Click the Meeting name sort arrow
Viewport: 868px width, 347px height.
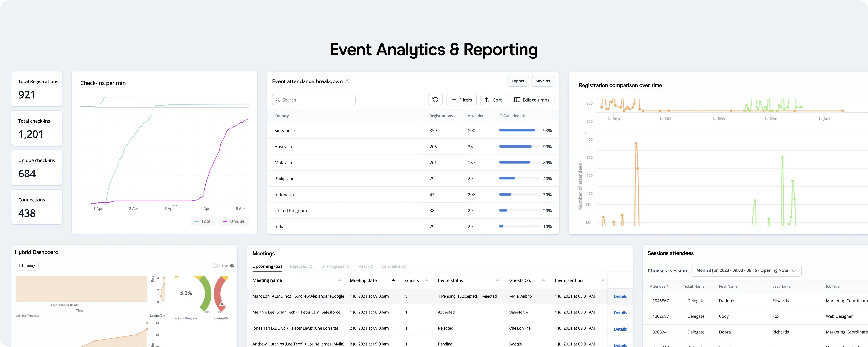(340, 280)
